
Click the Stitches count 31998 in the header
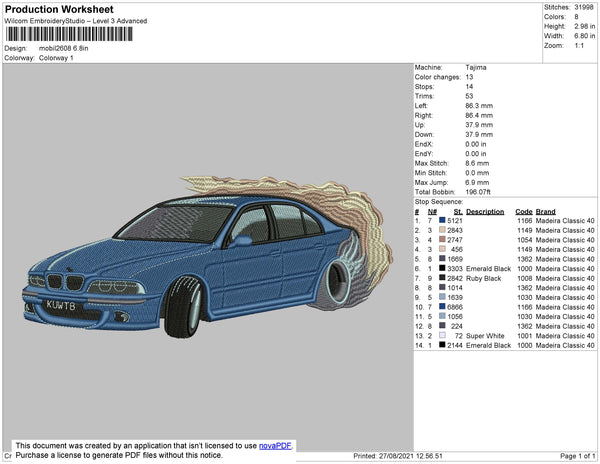tap(583, 6)
